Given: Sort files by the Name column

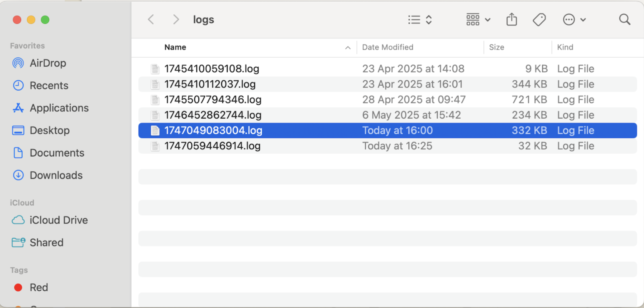Looking at the screenshot, I should point(175,47).
